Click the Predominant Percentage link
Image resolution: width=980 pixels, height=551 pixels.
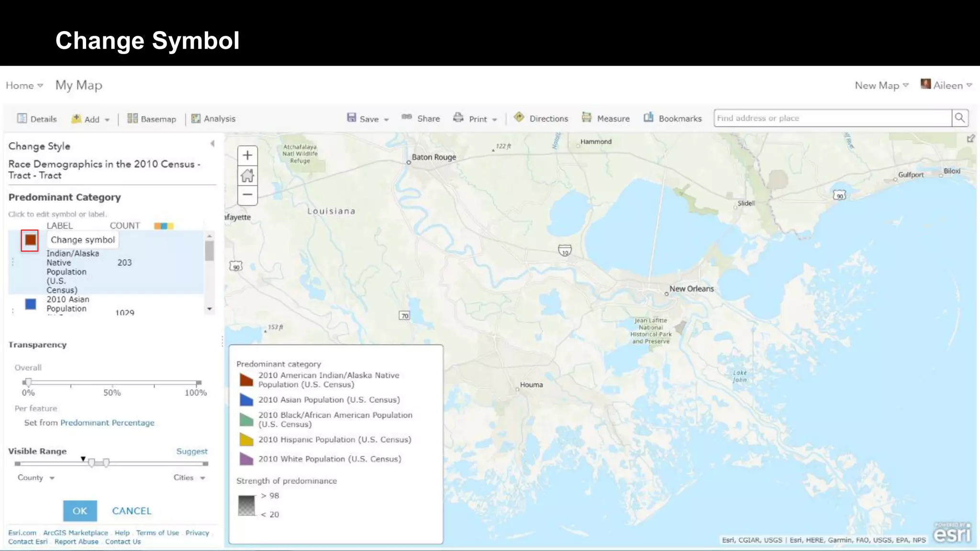(x=107, y=423)
